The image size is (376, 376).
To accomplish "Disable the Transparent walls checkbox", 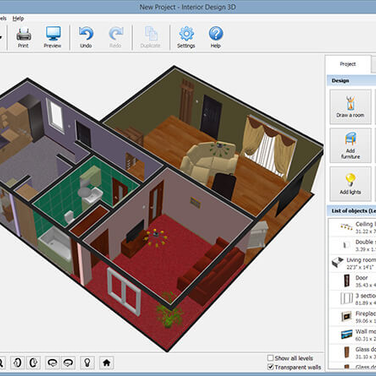I will (270, 367).
